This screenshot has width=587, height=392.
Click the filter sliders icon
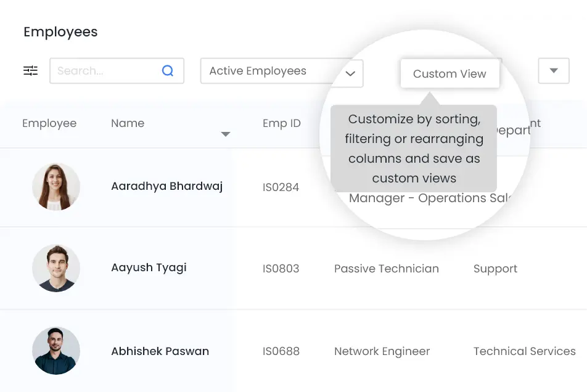pyautogui.click(x=30, y=71)
